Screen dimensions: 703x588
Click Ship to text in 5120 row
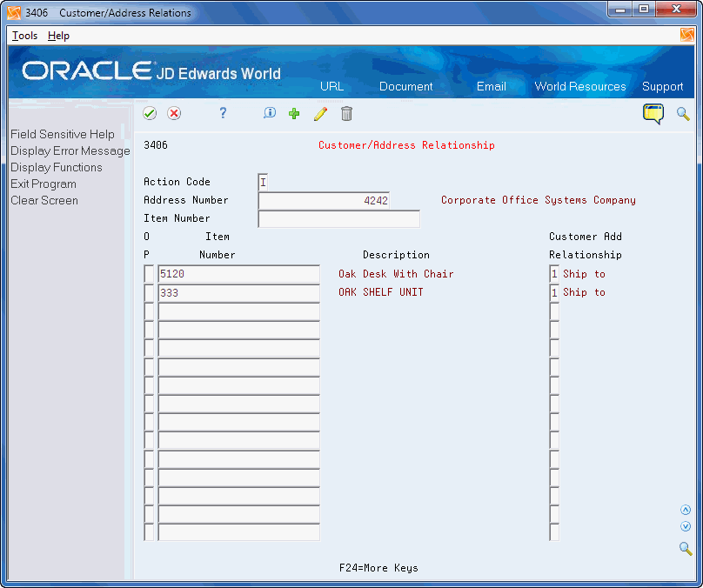584,274
